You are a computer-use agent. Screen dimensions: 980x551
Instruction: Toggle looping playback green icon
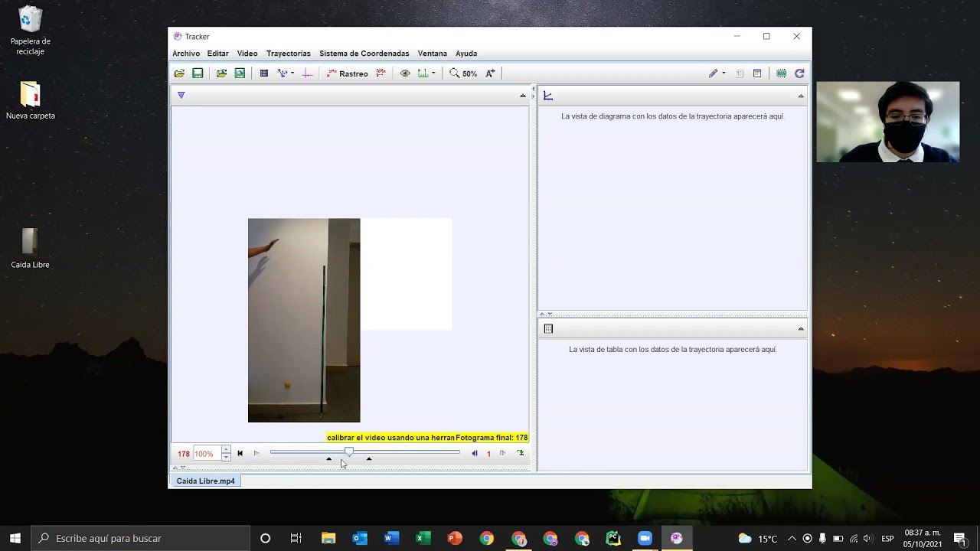(521, 453)
